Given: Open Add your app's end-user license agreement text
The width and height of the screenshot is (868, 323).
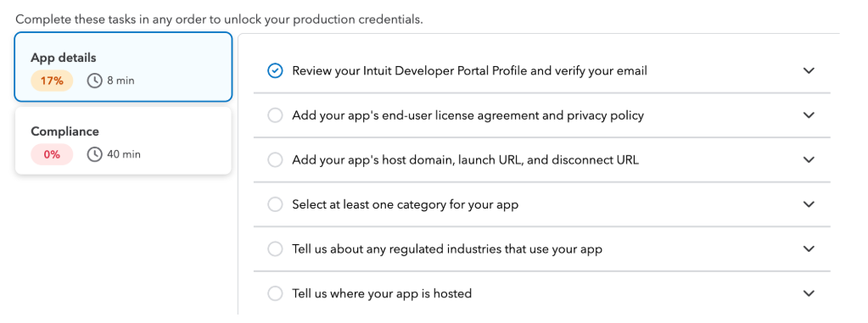Looking at the screenshot, I should tap(468, 115).
